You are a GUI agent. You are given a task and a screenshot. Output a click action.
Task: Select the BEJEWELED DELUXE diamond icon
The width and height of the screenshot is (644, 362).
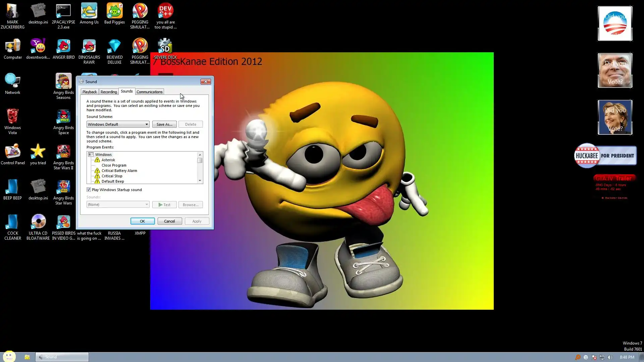114,47
